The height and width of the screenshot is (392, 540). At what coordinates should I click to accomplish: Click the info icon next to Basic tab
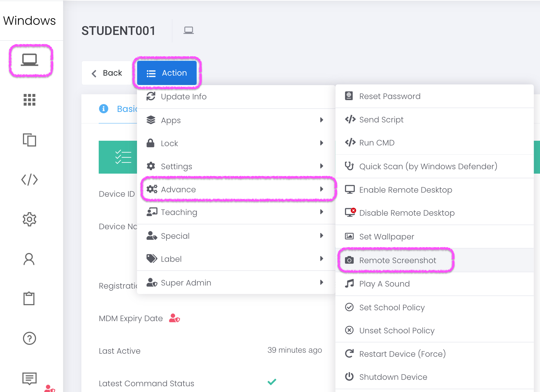pyautogui.click(x=103, y=109)
